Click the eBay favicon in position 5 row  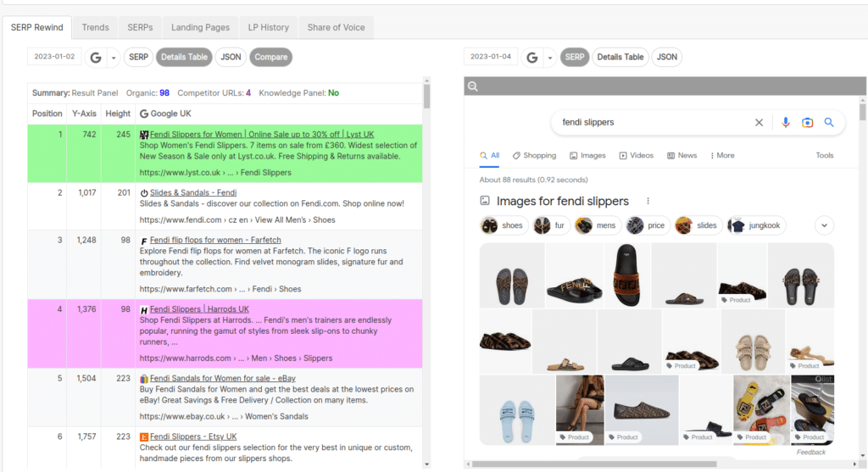[x=144, y=379]
